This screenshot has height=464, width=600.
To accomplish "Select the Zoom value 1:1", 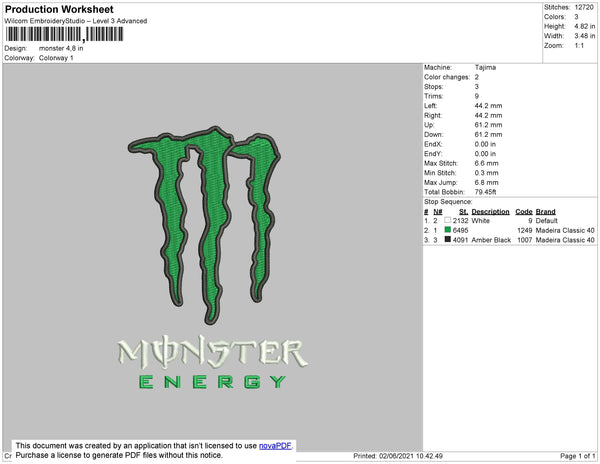I will 579,46.
